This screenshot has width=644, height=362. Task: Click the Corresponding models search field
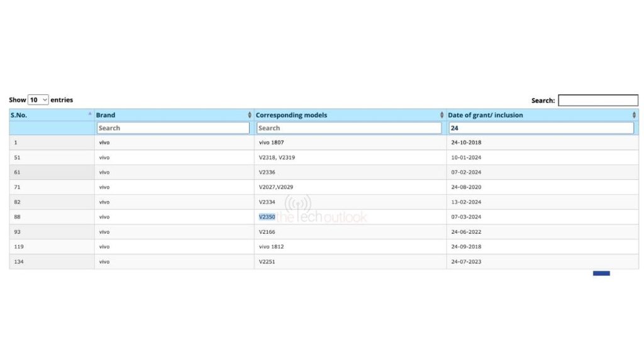(x=349, y=128)
